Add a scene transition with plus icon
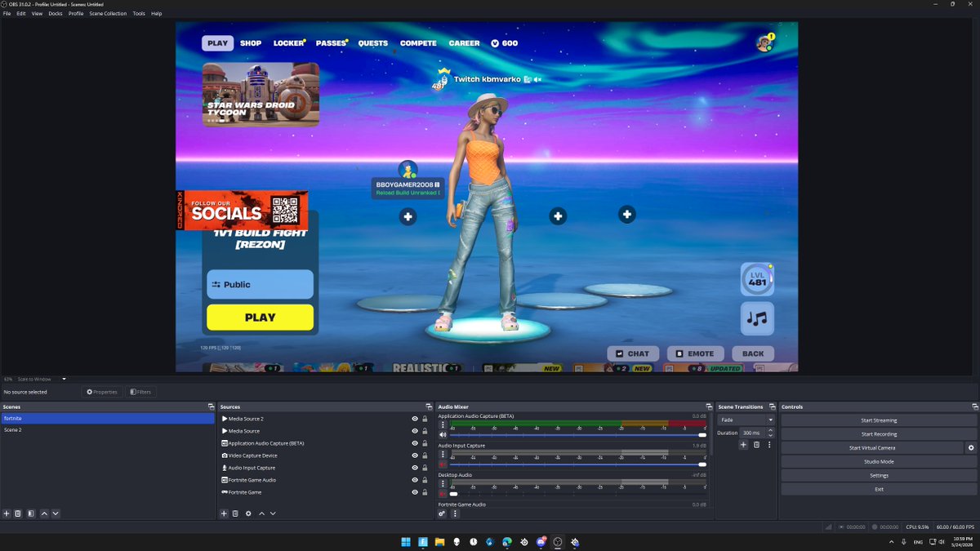 743,445
